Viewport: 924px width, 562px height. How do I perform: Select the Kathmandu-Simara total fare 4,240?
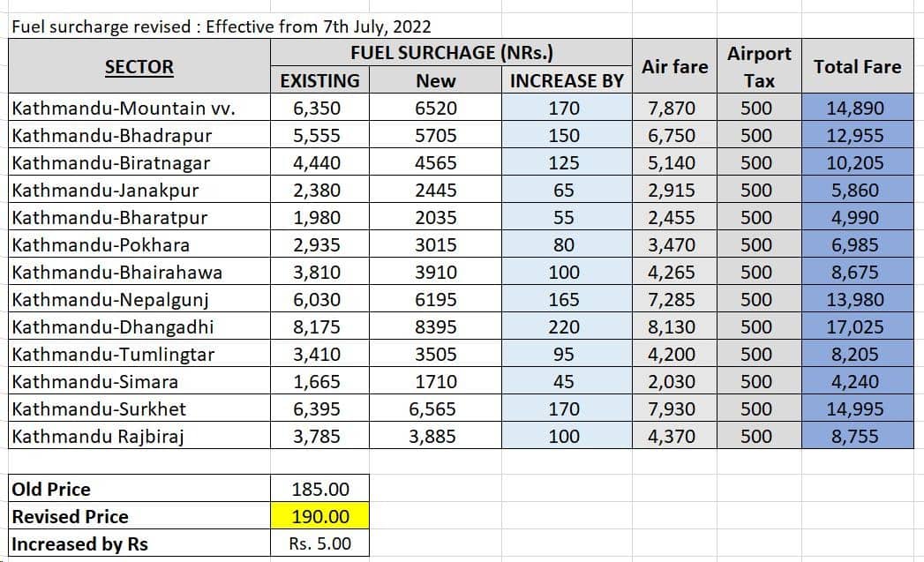coord(858,381)
